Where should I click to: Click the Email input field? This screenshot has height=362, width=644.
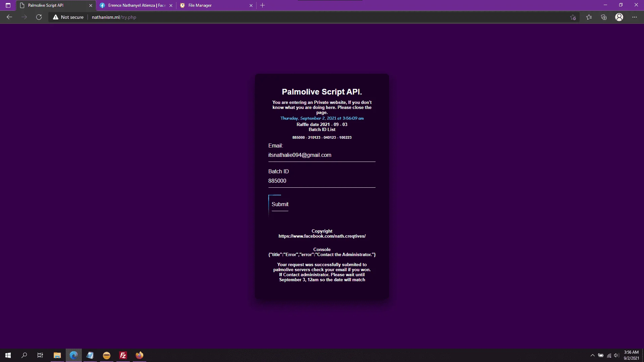pyautogui.click(x=322, y=155)
